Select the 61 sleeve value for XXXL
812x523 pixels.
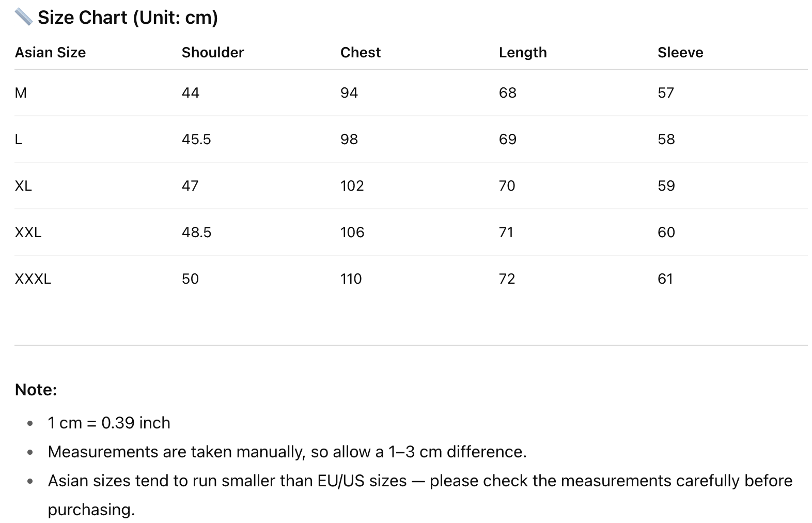(x=665, y=279)
